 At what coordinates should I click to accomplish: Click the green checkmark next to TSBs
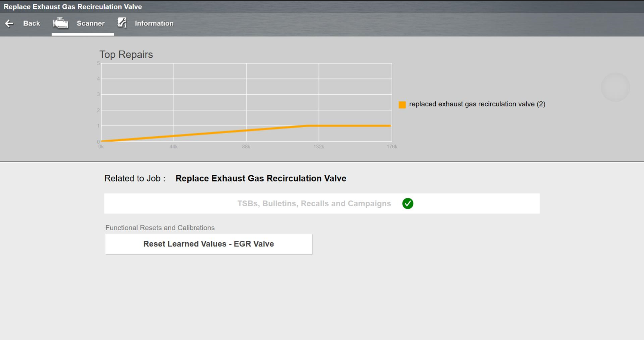pos(408,203)
